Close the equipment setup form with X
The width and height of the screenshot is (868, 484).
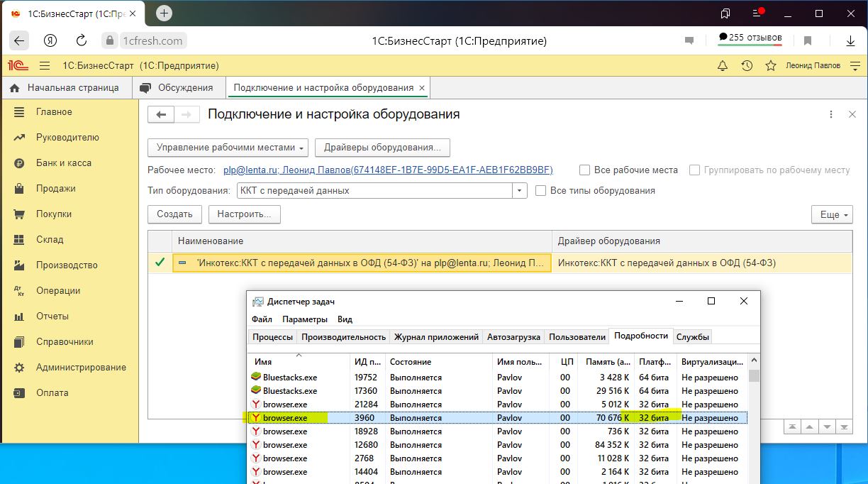(x=852, y=114)
